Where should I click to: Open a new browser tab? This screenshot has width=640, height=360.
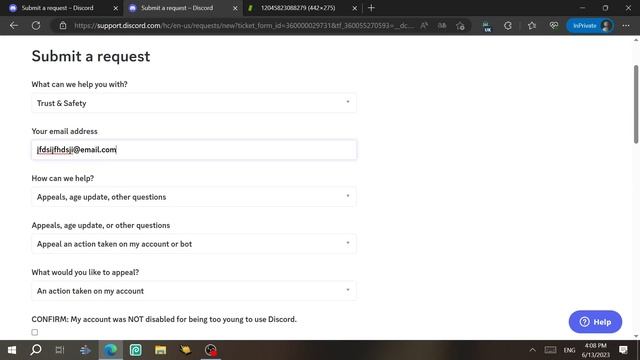(x=371, y=8)
